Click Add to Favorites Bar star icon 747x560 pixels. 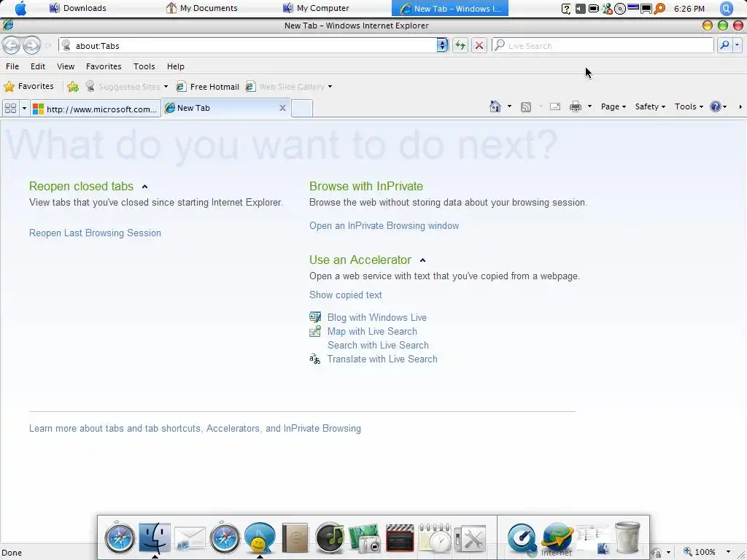[73, 86]
